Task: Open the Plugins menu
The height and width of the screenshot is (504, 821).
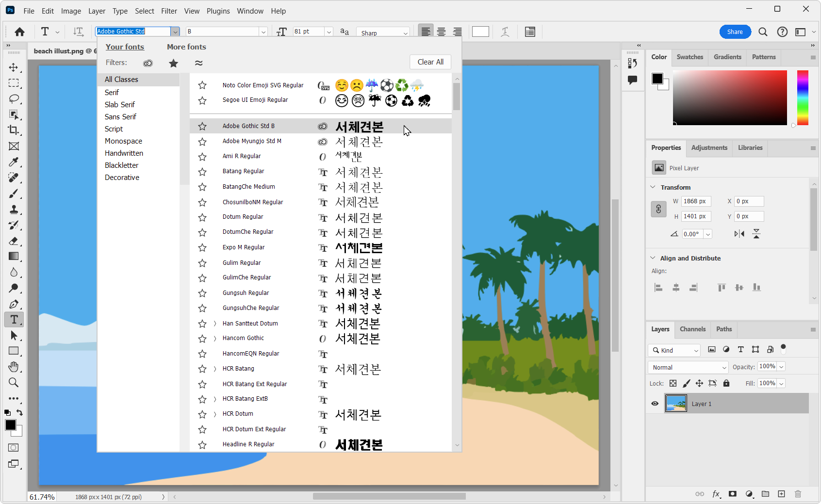Action: click(x=218, y=11)
